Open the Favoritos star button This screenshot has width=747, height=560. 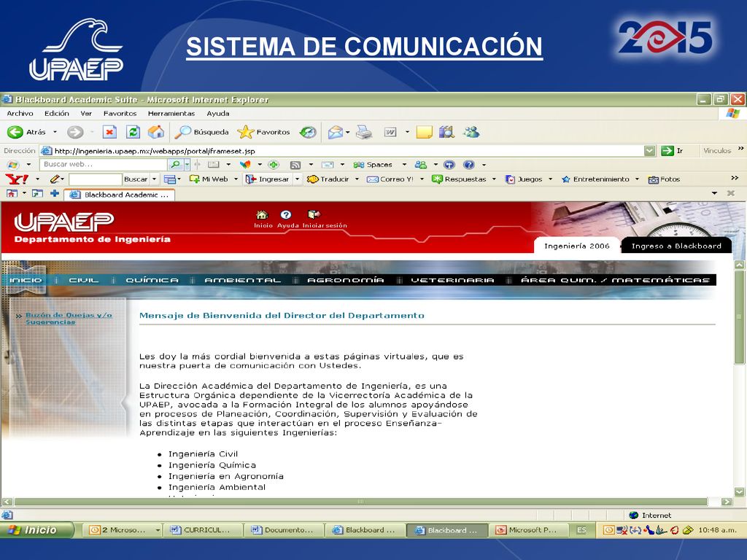point(263,132)
